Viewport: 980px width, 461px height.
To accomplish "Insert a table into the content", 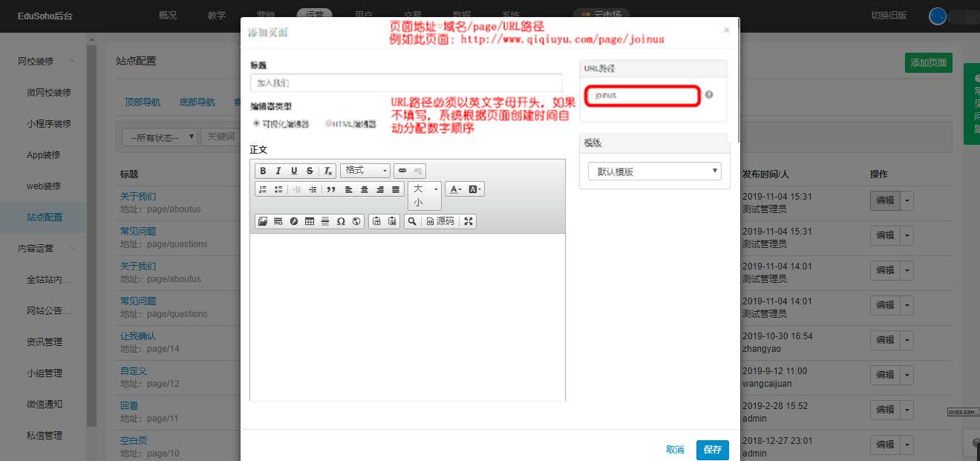I will point(310,221).
